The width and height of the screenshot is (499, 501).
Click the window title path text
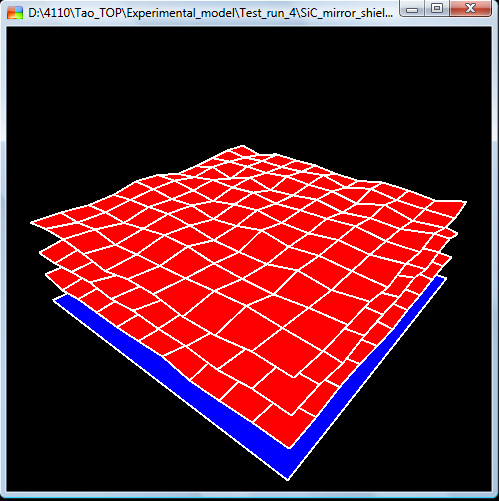click(210, 13)
